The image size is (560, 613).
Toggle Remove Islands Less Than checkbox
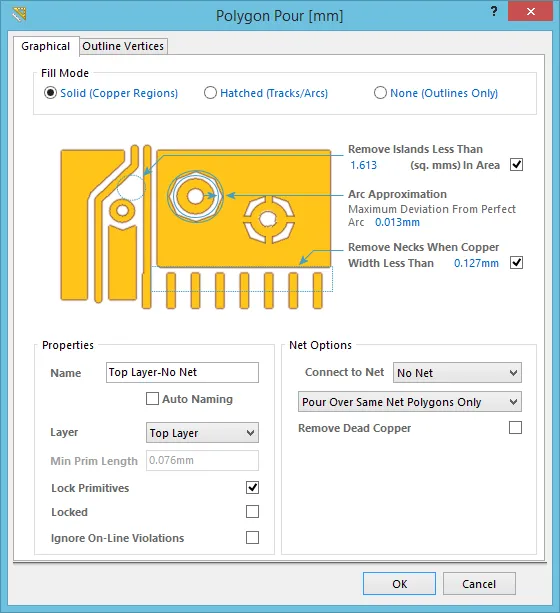tap(516, 165)
